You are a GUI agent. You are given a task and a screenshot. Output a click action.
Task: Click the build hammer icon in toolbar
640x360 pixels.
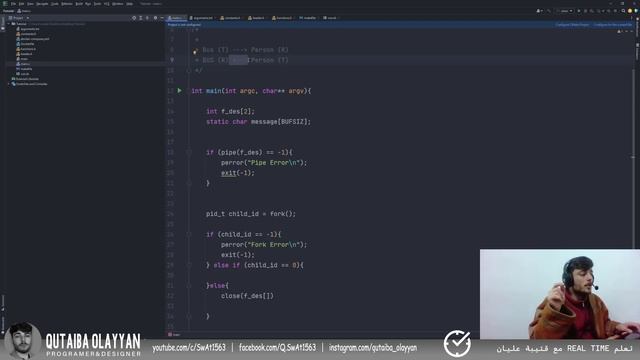549,11
